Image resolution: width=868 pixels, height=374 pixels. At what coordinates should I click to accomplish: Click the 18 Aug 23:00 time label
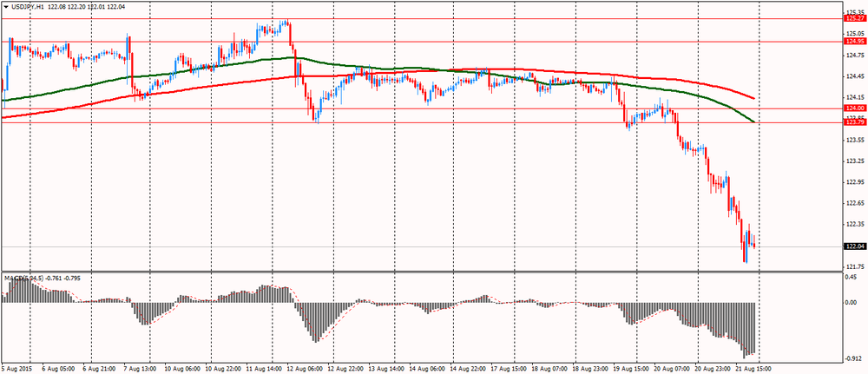[x=591, y=367]
